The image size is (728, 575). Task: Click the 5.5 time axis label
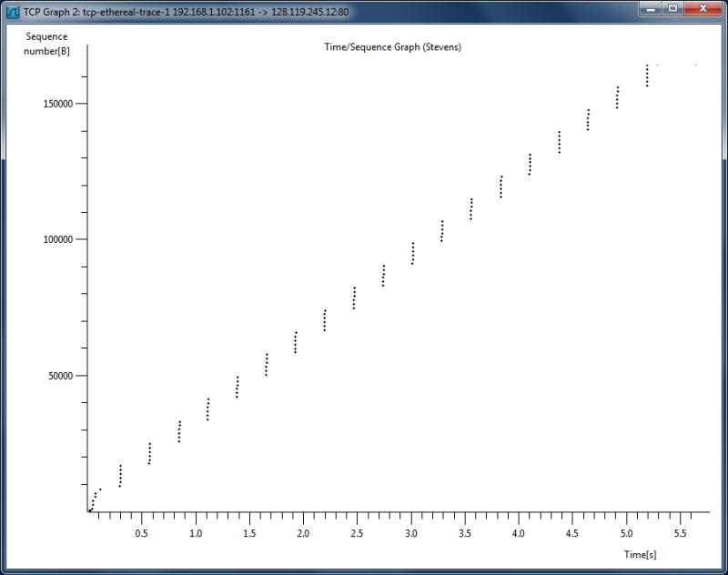(x=680, y=533)
